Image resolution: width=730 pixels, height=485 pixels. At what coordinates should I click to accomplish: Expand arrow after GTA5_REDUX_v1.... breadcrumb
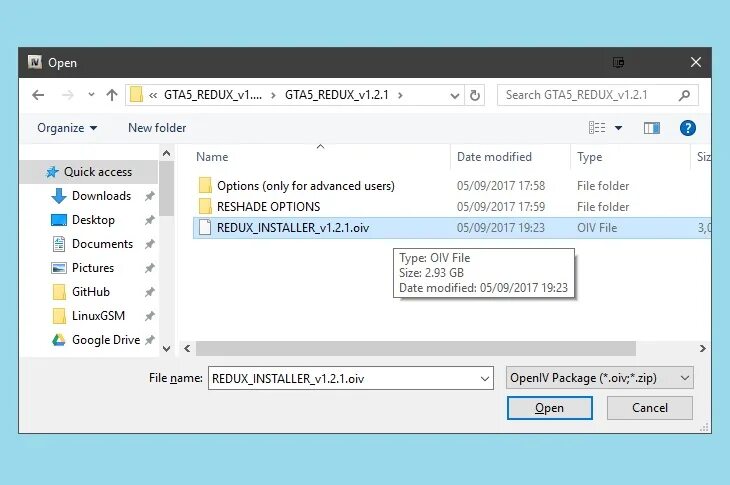[273, 95]
